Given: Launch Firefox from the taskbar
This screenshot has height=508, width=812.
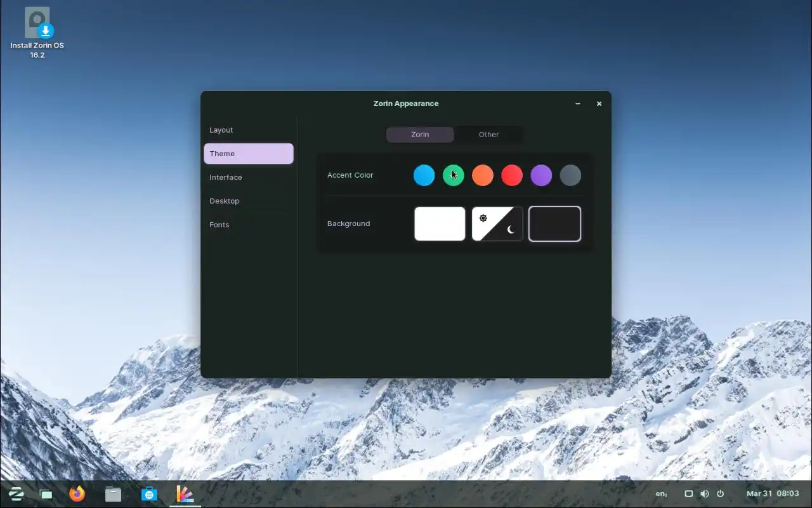Looking at the screenshot, I should coord(77,493).
